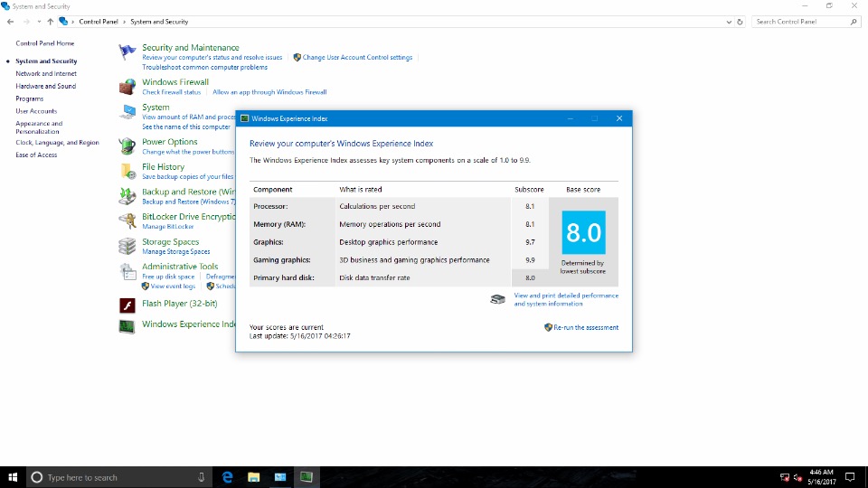Refresh the Control Panel address bar
This screenshot has height=488, width=868.
click(x=740, y=22)
